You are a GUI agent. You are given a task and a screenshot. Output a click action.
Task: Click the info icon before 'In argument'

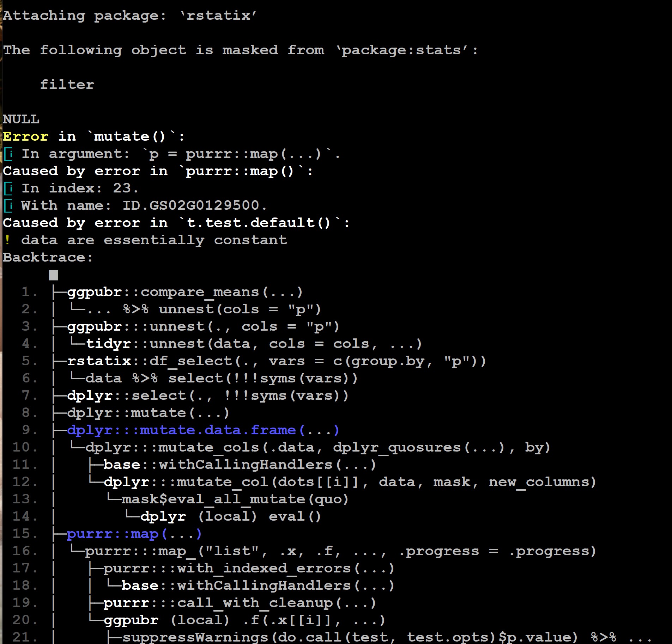pyautogui.click(x=8, y=154)
